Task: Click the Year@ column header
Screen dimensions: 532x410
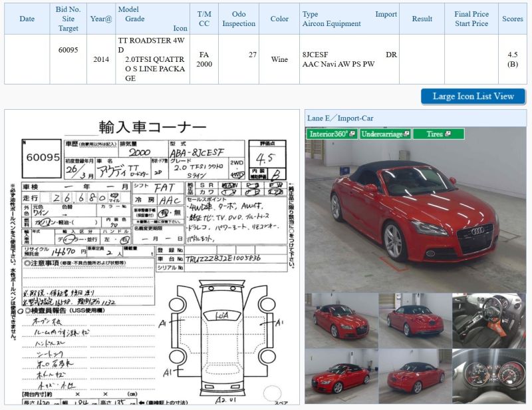Action: pos(101,19)
